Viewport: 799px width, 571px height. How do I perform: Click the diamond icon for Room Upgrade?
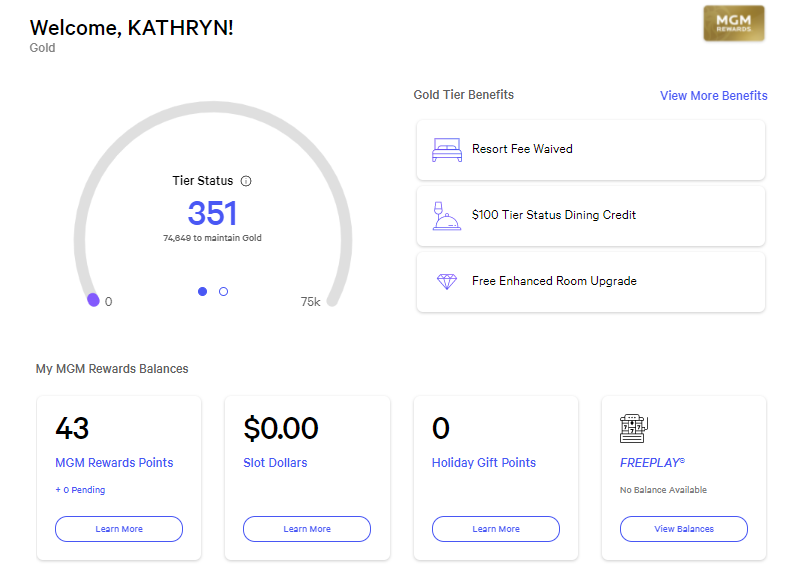447,281
